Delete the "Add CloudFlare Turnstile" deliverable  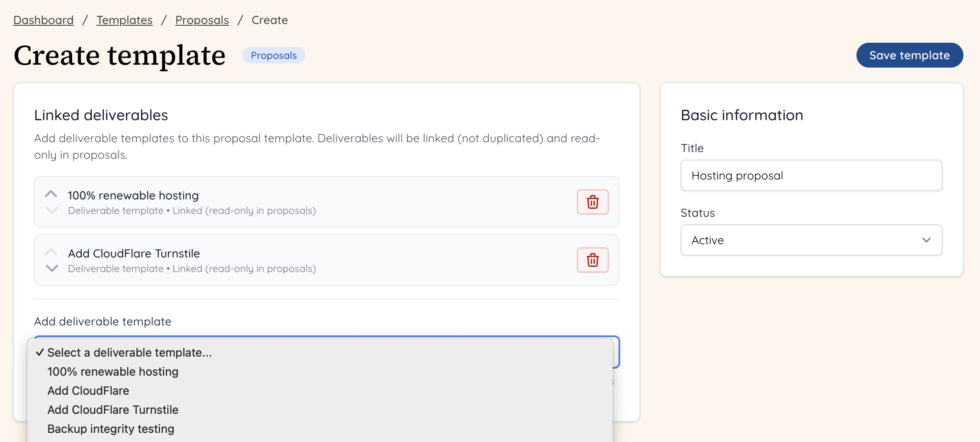pos(592,260)
